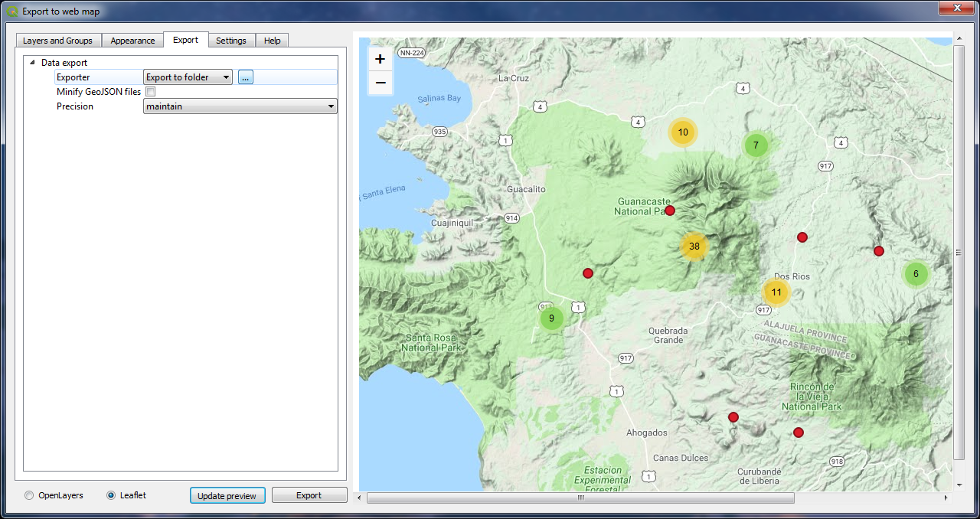Select the OpenLayers radio button
This screenshot has height=519, width=980.
tap(30, 495)
